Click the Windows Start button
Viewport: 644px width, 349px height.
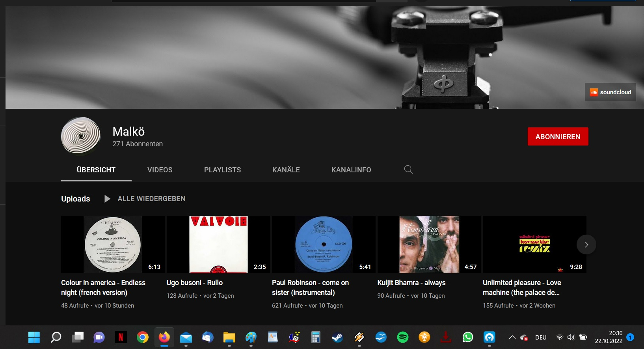(34, 337)
